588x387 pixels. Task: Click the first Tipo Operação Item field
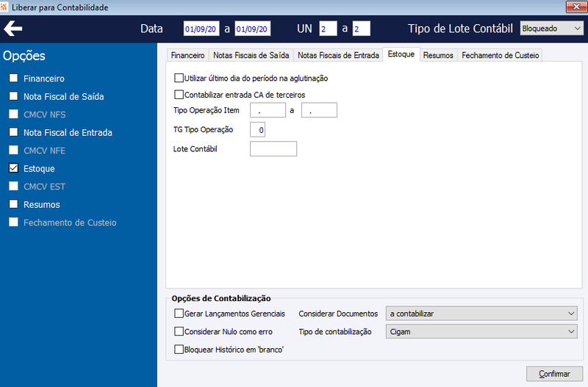(x=268, y=110)
